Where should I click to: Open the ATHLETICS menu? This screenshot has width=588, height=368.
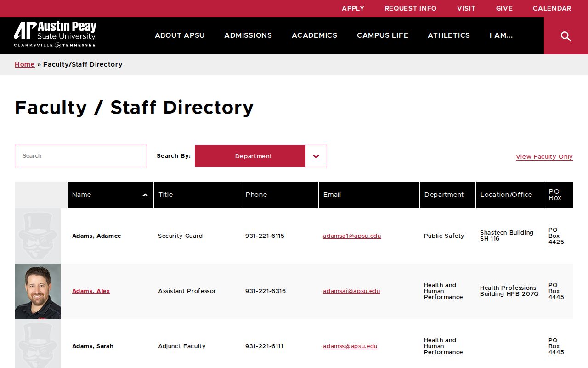(449, 35)
